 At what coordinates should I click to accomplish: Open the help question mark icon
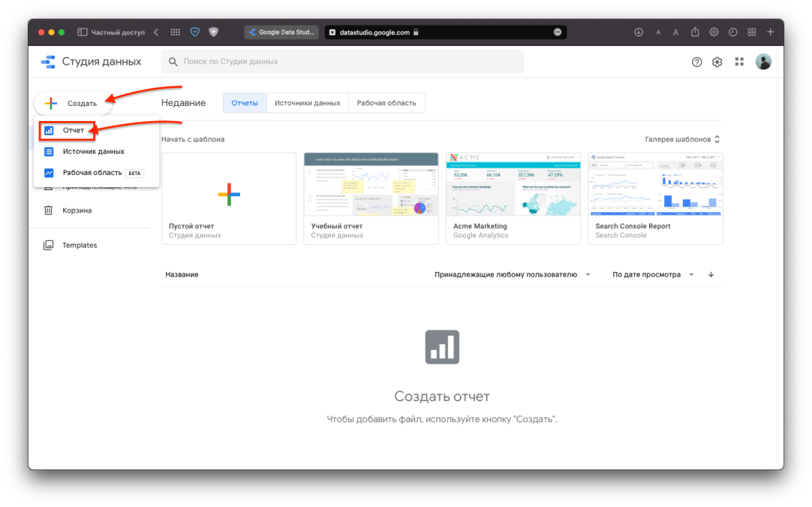tap(696, 62)
